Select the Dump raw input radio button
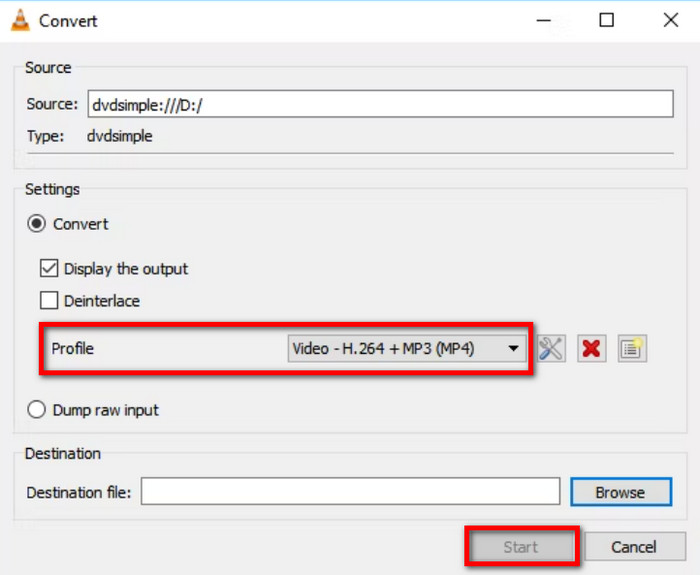The height and width of the screenshot is (575, 700). click(36, 409)
